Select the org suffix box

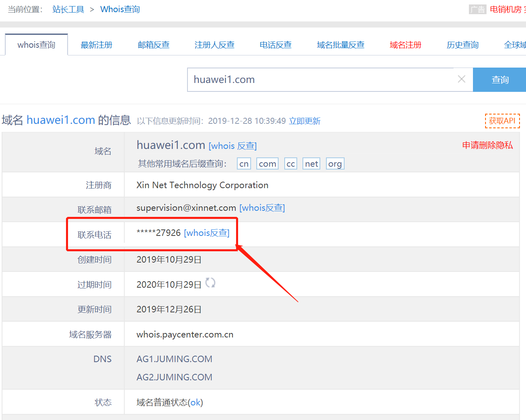335,163
